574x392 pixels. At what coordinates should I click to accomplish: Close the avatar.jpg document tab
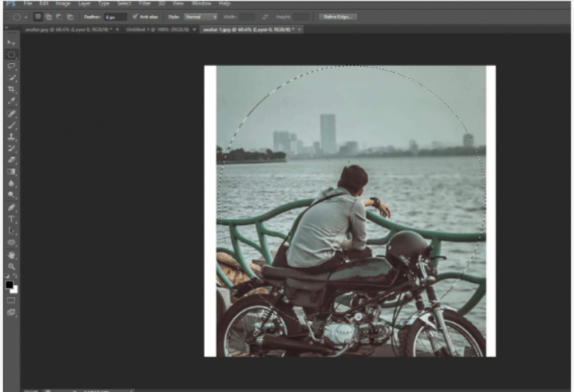pos(117,29)
